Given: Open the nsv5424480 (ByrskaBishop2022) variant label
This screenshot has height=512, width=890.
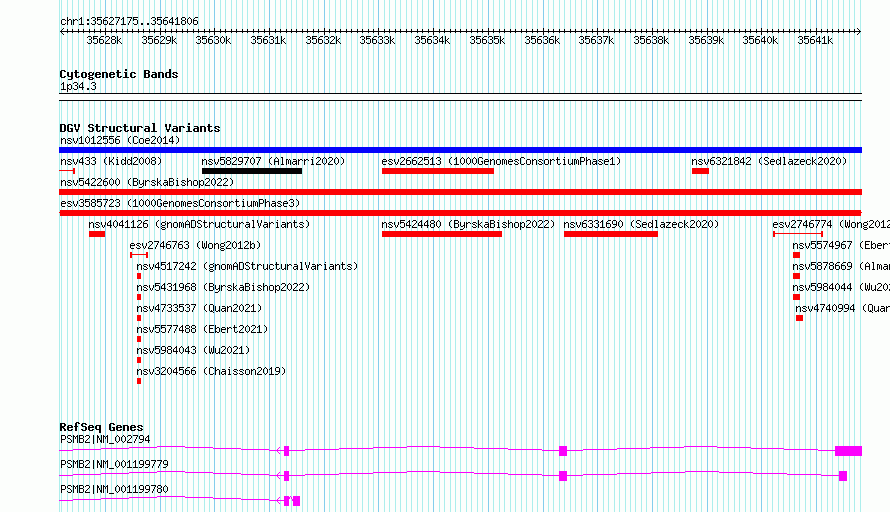Looking at the screenshot, I should pyautogui.click(x=468, y=224).
